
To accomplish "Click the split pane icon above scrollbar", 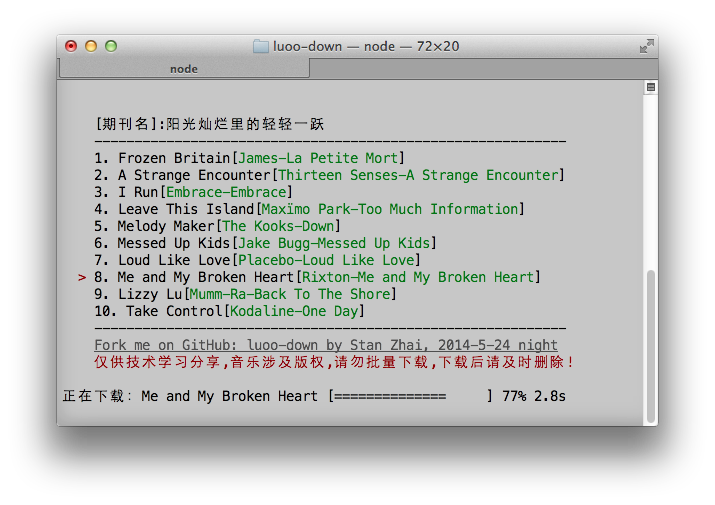I will [651, 88].
